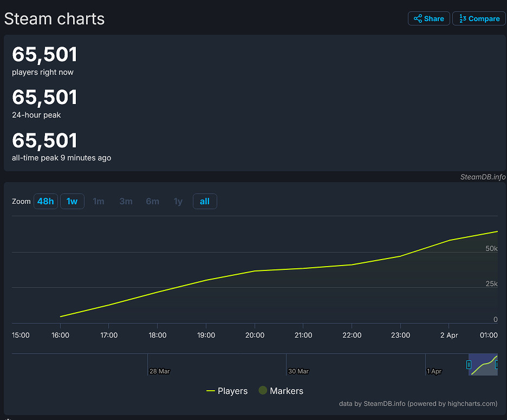Click the 30 Mar section of the navigator

tap(298, 371)
